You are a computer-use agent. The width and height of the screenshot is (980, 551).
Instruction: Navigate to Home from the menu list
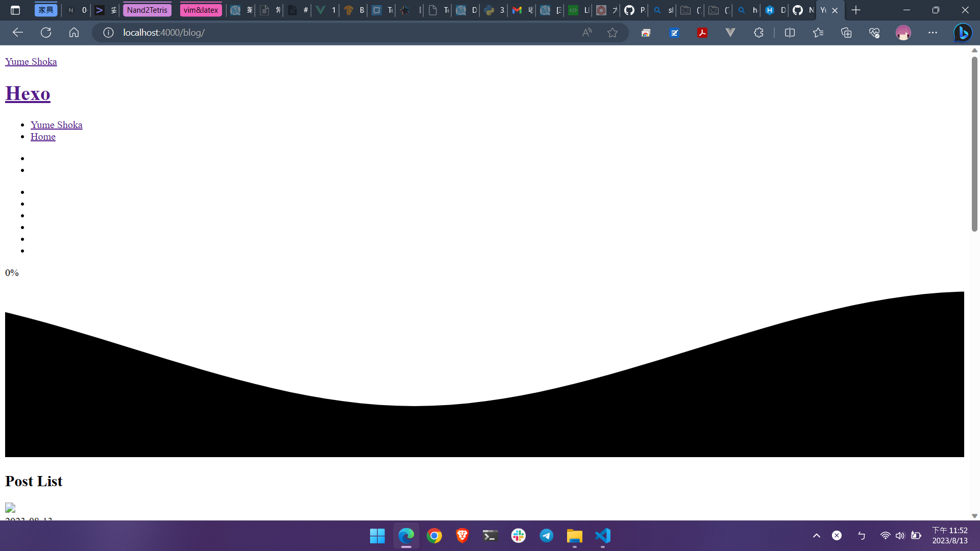click(x=43, y=136)
